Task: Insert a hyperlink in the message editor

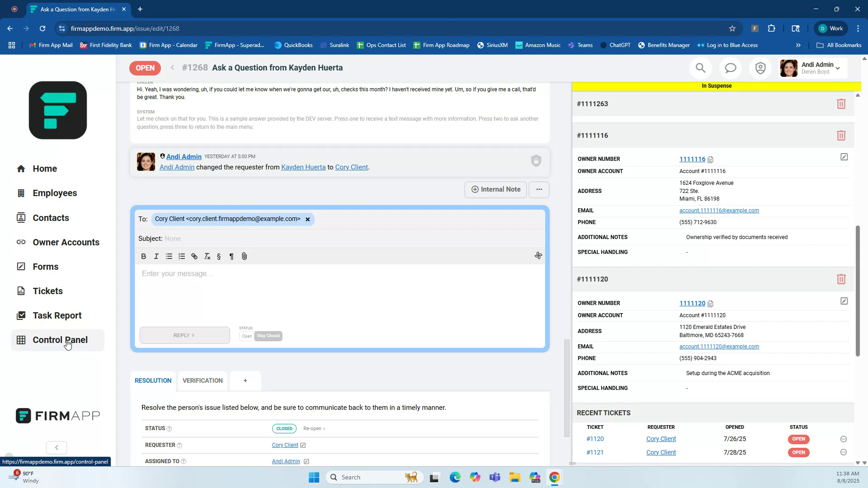Action: pyautogui.click(x=194, y=256)
